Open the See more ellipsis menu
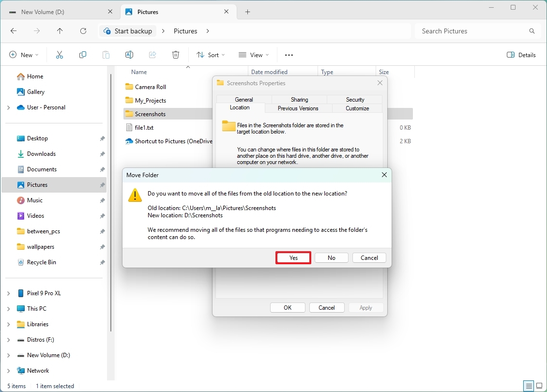Viewport: 547px width, 392px height. point(289,55)
